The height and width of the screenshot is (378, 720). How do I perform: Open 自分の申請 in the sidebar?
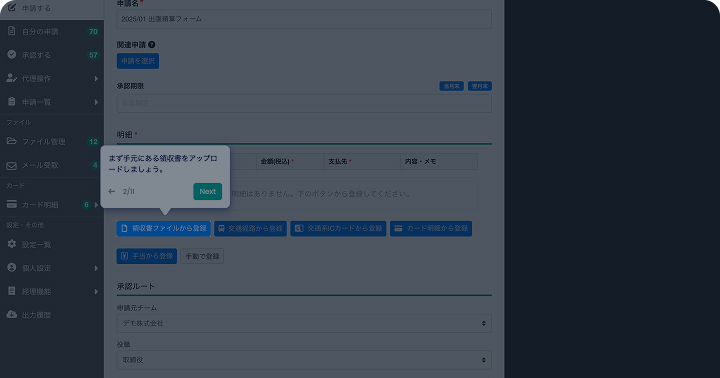40,32
